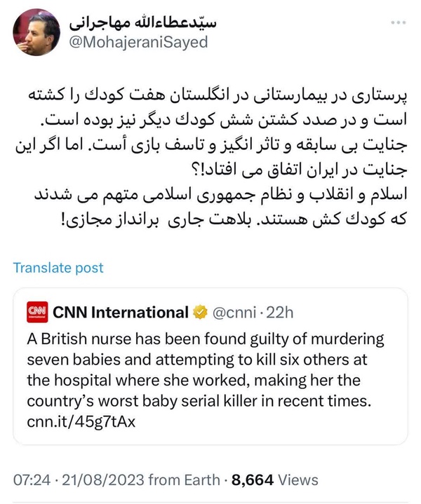This screenshot has width=421, height=504.
Task: Click the @cnni handle
Action: [234, 313]
